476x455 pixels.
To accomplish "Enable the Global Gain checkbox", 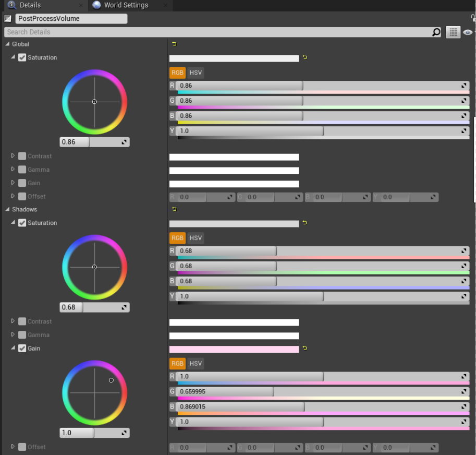I will coord(22,183).
